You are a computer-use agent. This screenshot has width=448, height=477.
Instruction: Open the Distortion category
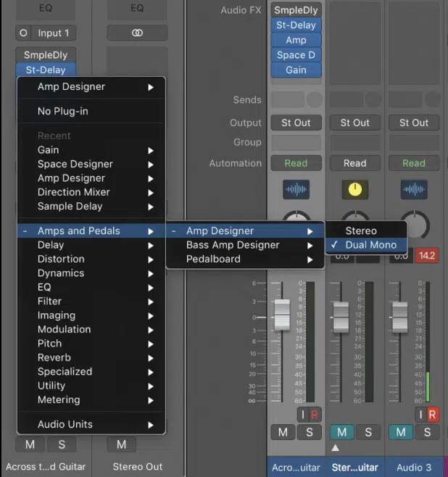[91, 259]
